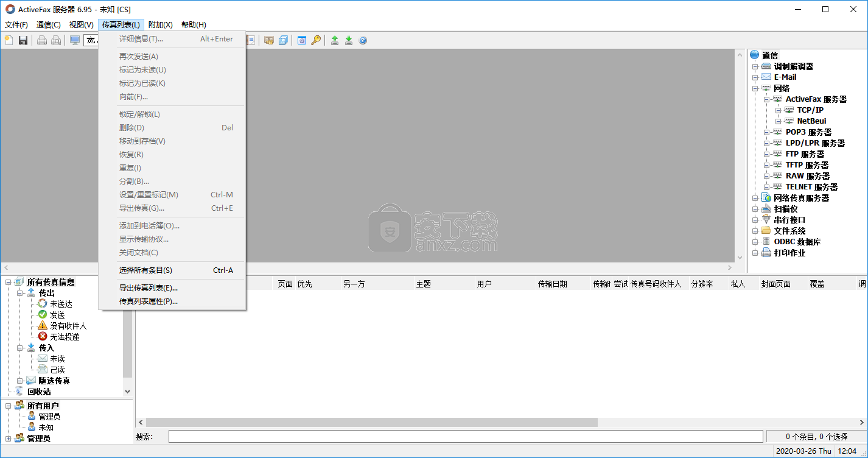
Task: Click the recycle bin icon for 回收站
Action: click(18, 392)
